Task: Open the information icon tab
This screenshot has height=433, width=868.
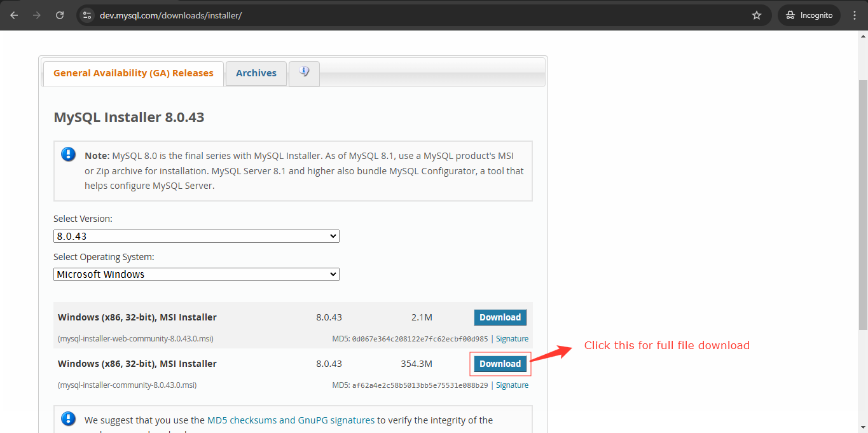Action: (x=304, y=72)
